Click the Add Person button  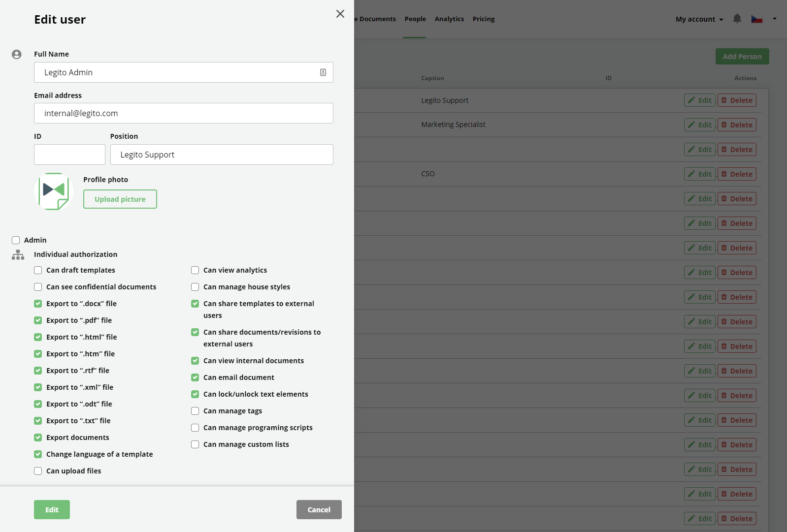tap(742, 57)
